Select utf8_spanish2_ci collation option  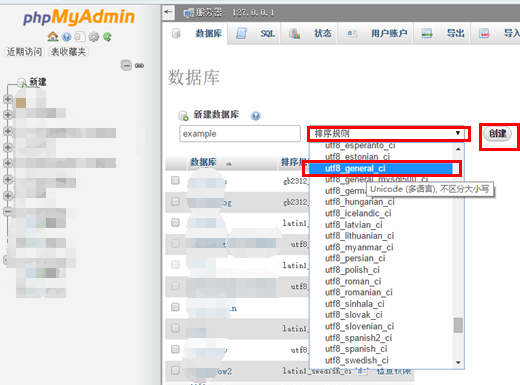click(358, 338)
